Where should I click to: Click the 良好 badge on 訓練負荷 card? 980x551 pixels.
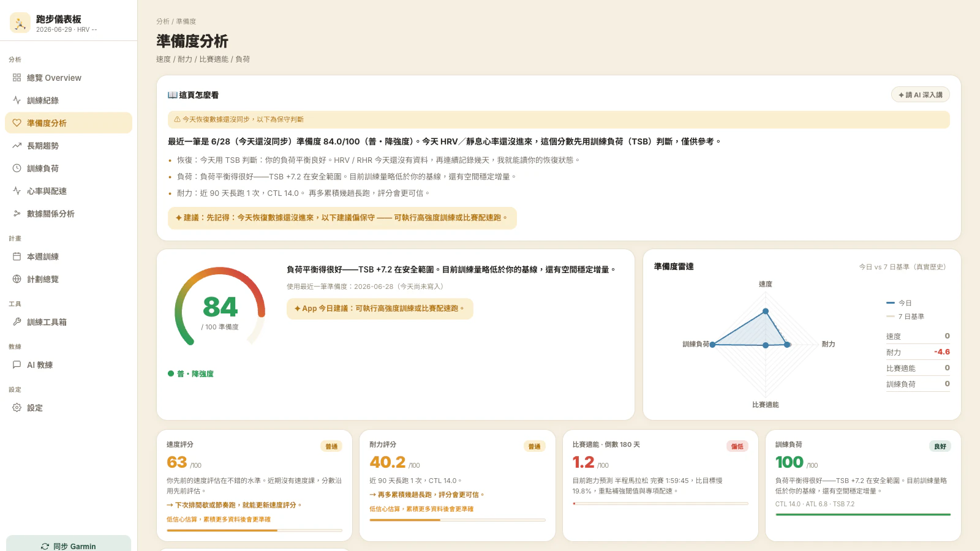tap(940, 446)
